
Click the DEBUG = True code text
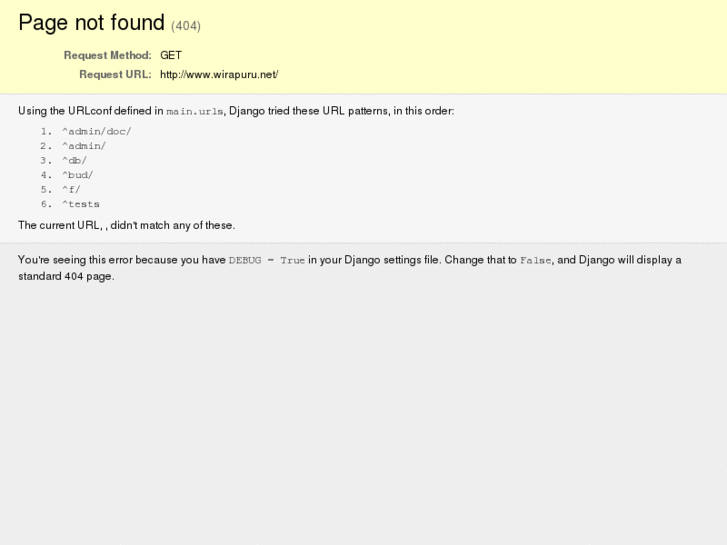click(266, 261)
